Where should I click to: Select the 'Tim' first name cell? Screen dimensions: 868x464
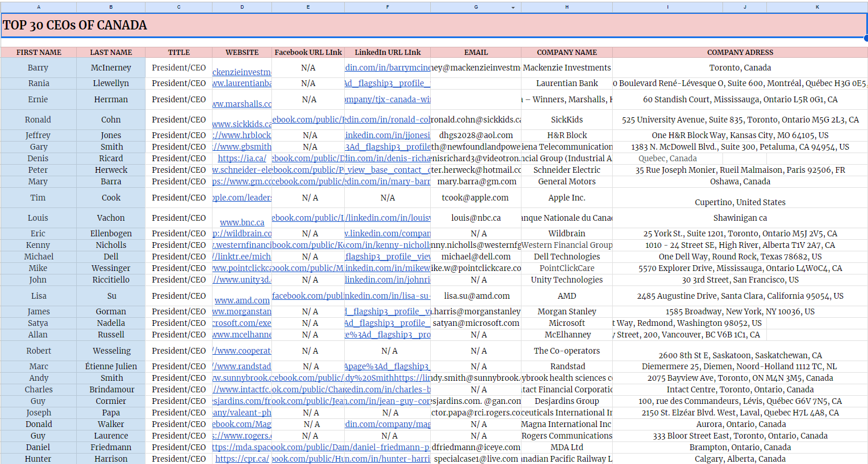[x=39, y=198]
